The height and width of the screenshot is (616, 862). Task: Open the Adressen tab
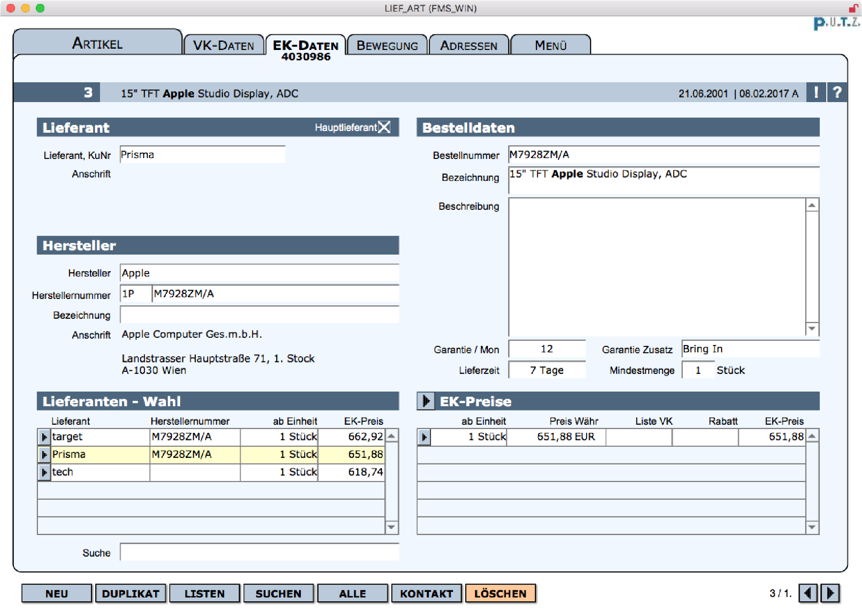(x=469, y=45)
